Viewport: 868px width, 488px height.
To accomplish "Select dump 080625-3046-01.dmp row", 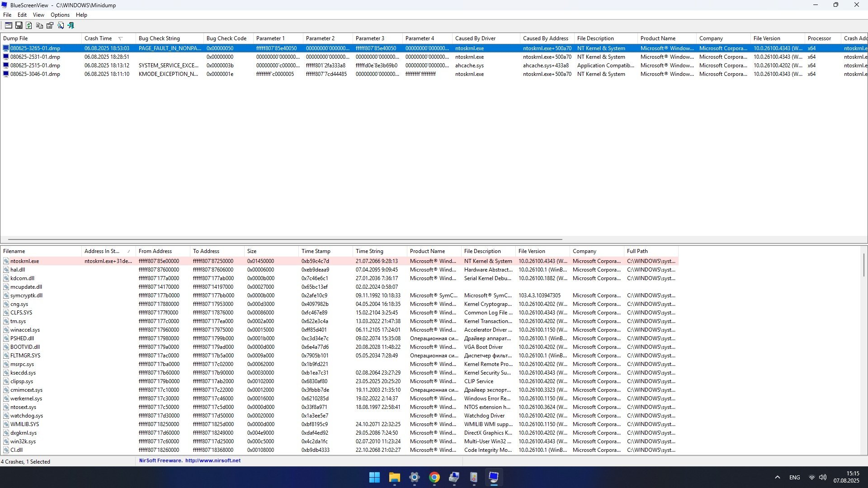I will coord(434,74).
